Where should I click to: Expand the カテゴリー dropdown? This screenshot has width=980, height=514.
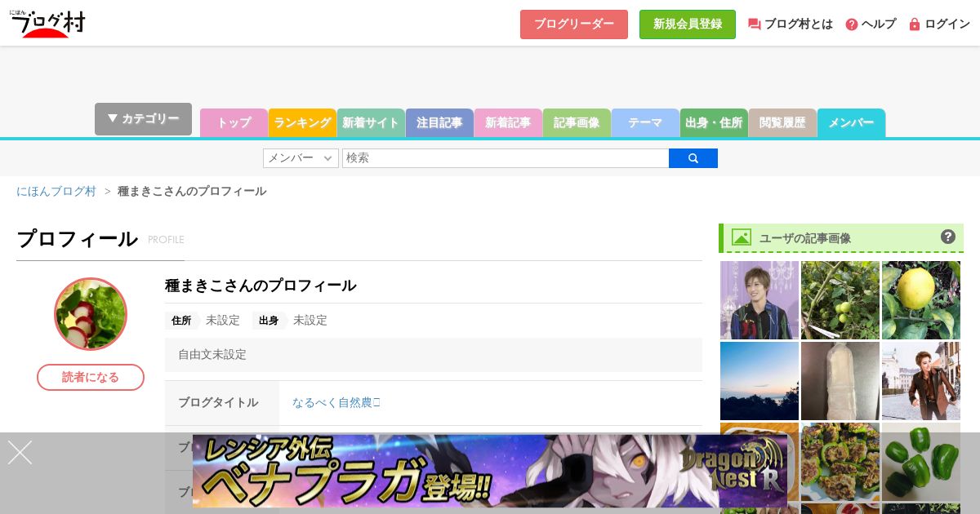[143, 119]
